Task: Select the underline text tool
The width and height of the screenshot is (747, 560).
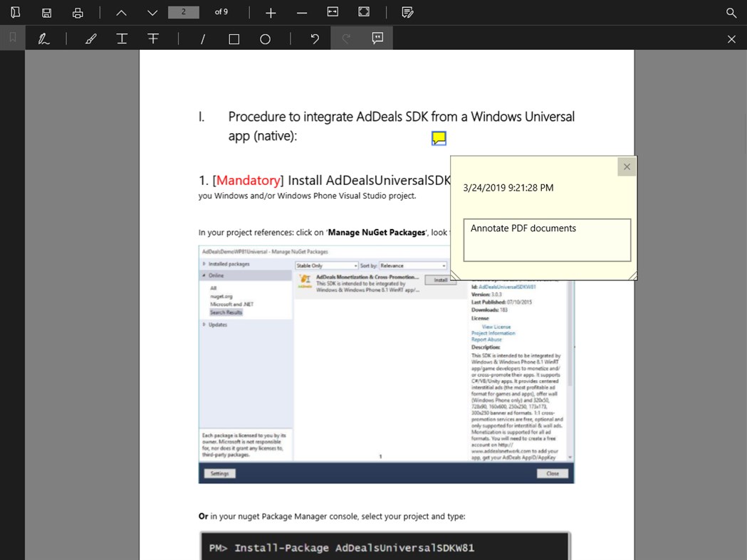Action: 122,38
